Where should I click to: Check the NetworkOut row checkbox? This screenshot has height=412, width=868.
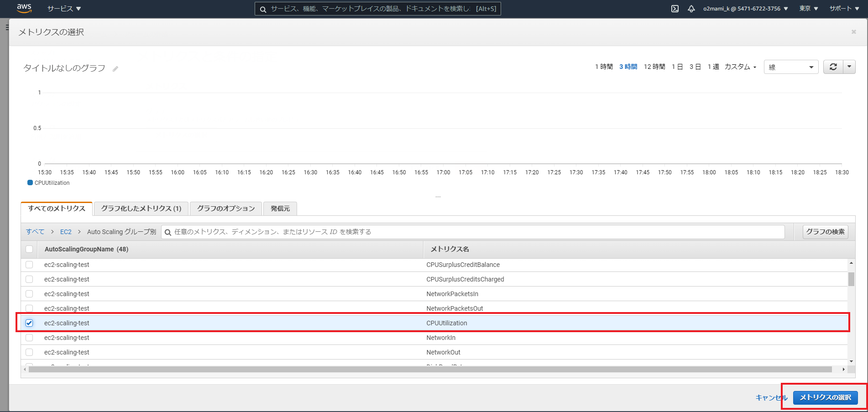[29, 352]
